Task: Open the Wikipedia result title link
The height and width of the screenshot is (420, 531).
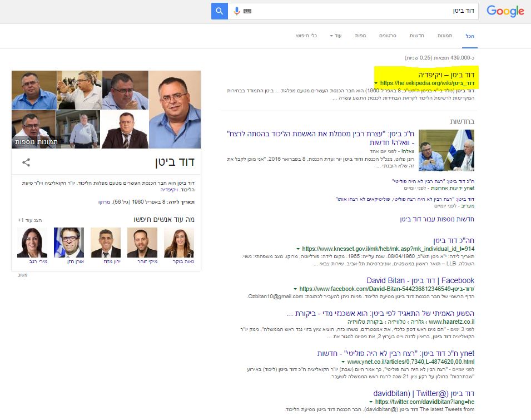Action: (x=446, y=75)
